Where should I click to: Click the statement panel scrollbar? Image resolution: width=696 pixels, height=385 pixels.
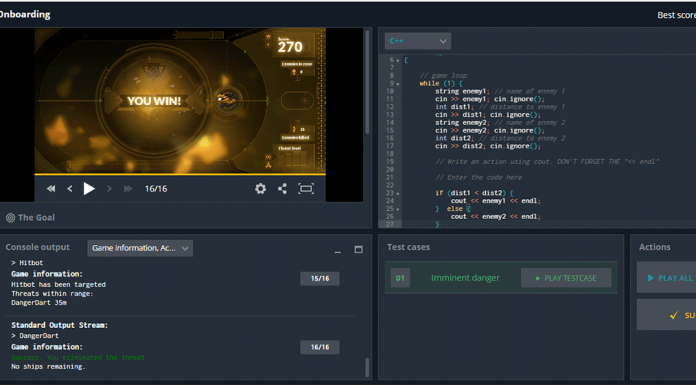click(x=367, y=82)
